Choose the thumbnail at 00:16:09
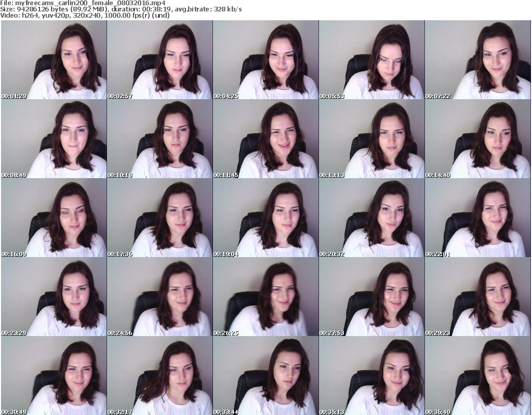 [x=53, y=218]
